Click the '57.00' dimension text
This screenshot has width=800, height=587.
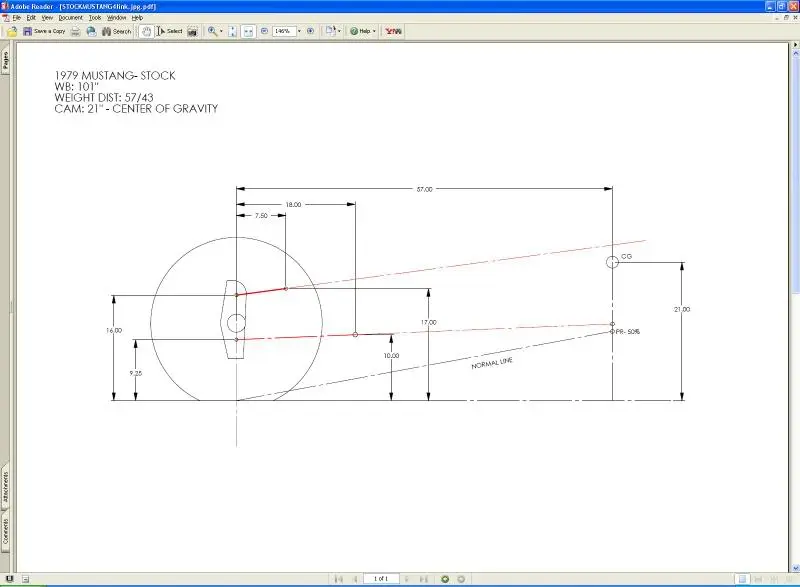tap(424, 189)
